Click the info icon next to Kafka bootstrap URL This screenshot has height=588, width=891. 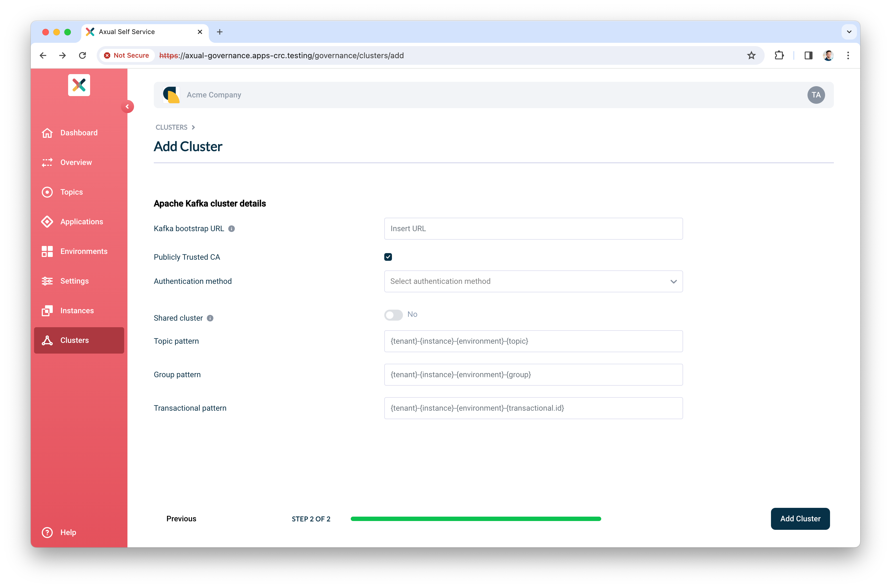point(232,228)
